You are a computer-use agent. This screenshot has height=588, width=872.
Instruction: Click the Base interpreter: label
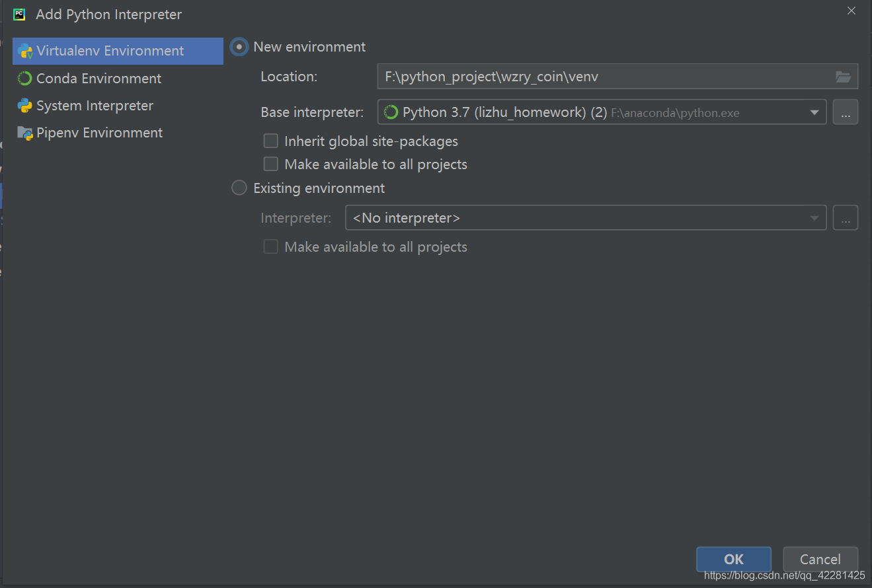(x=312, y=112)
